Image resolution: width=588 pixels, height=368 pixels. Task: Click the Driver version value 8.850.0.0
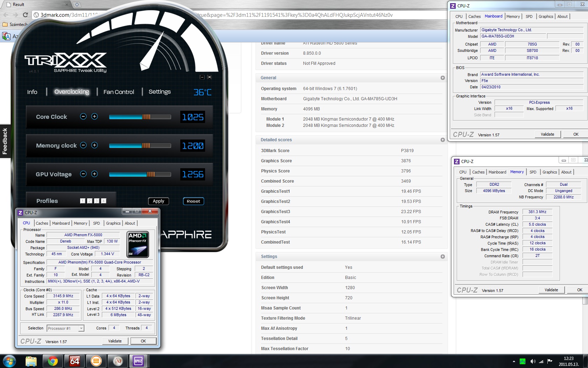click(x=312, y=53)
